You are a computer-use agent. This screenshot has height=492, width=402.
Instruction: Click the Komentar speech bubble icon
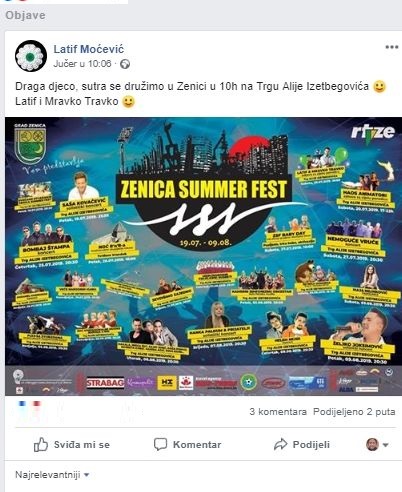coord(160,444)
